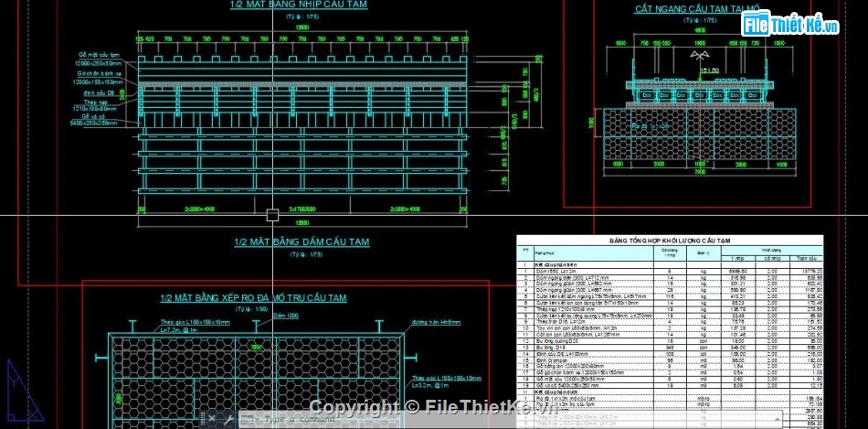
Task: Select label 'Gỗ xà cổ'
Action: (x=93, y=116)
